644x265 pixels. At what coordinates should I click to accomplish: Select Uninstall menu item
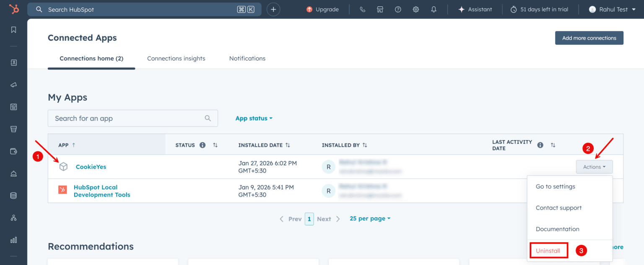tap(548, 251)
